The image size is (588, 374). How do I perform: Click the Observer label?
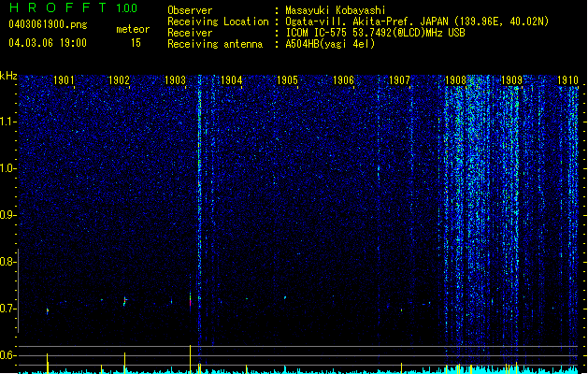pos(190,10)
